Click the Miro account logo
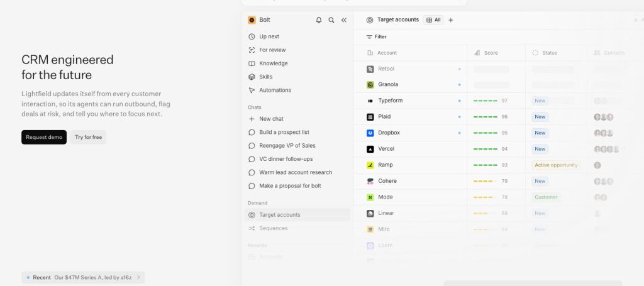Image resolution: width=644 pixels, height=286 pixels. point(370,229)
